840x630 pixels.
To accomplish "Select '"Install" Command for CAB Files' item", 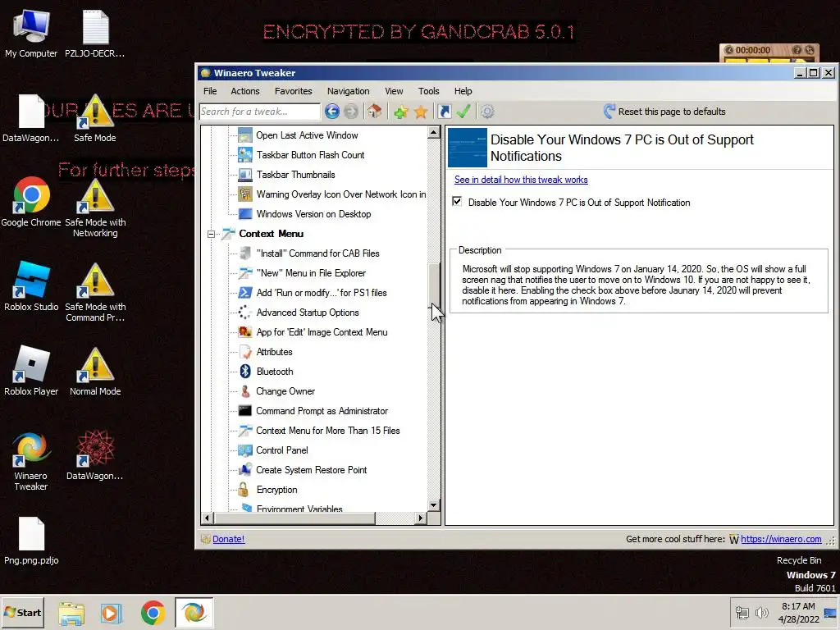I will [317, 253].
